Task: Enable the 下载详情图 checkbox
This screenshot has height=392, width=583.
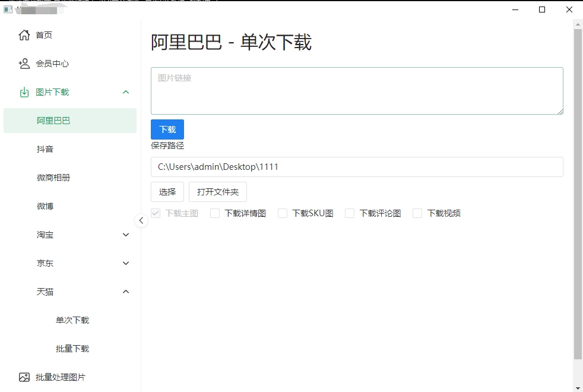Action: [215, 213]
